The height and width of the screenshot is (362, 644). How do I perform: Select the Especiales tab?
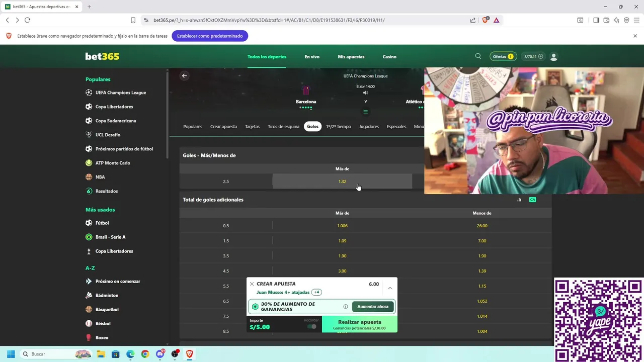pyautogui.click(x=396, y=127)
